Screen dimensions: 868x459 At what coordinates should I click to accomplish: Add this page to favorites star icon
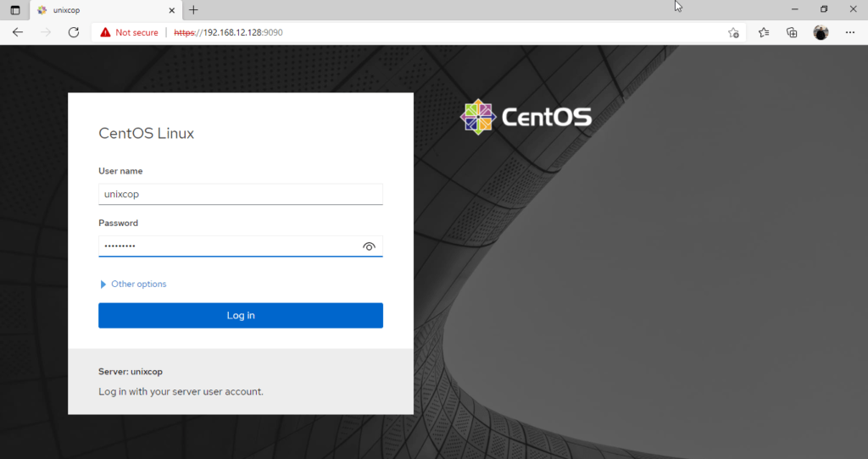[733, 33]
